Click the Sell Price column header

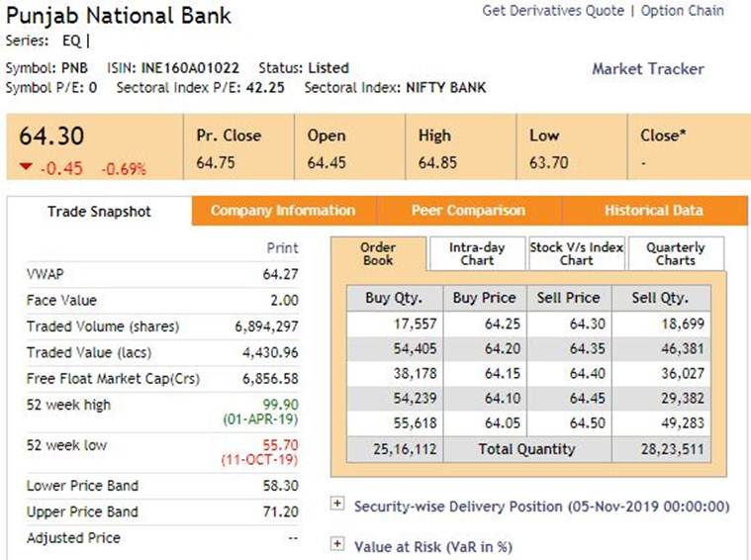click(x=568, y=298)
